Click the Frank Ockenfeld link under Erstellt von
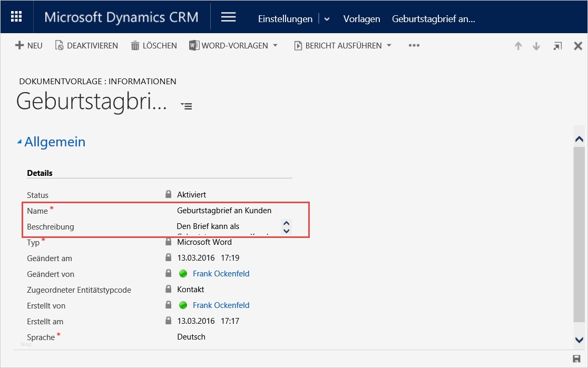This screenshot has width=588, height=368. click(x=221, y=305)
